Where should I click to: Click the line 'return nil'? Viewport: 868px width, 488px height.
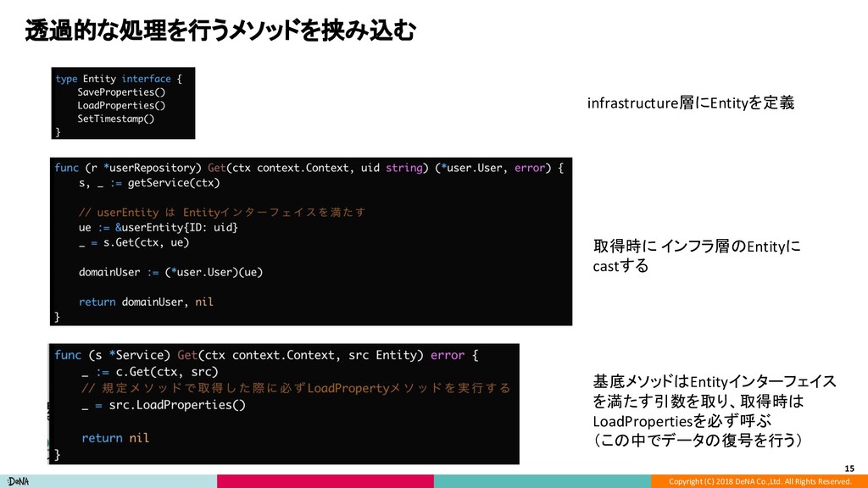pyautogui.click(x=115, y=438)
